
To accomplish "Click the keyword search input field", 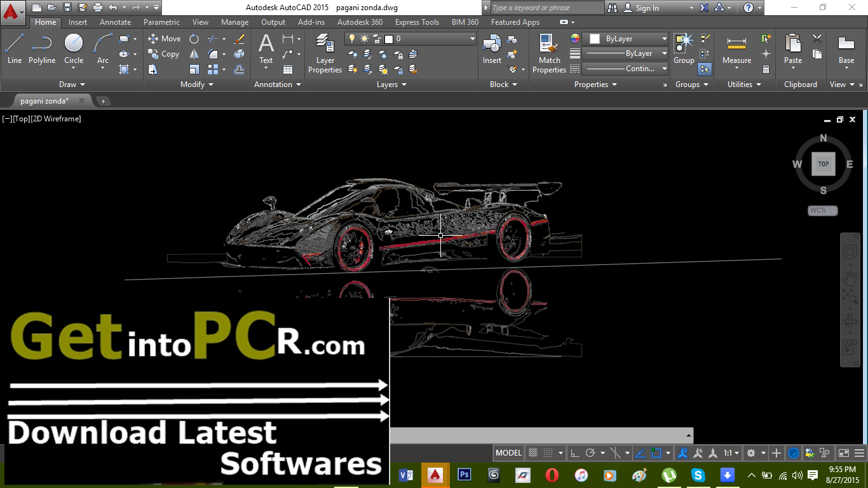I will point(547,8).
